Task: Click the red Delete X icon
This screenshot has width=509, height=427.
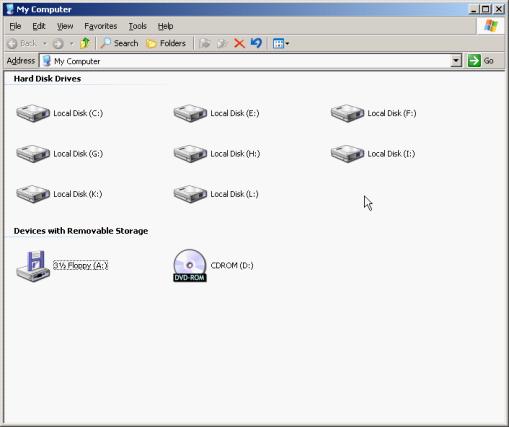Action: pos(239,43)
